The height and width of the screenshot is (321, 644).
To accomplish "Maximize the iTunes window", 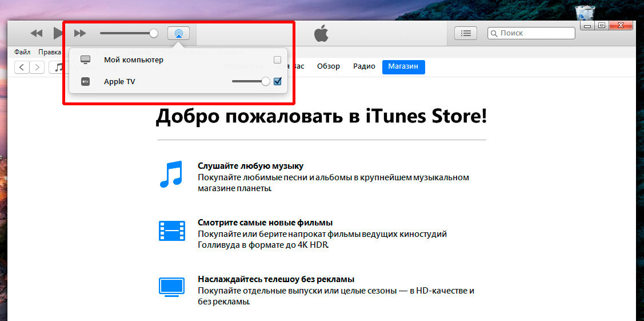I will [x=602, y=25].
